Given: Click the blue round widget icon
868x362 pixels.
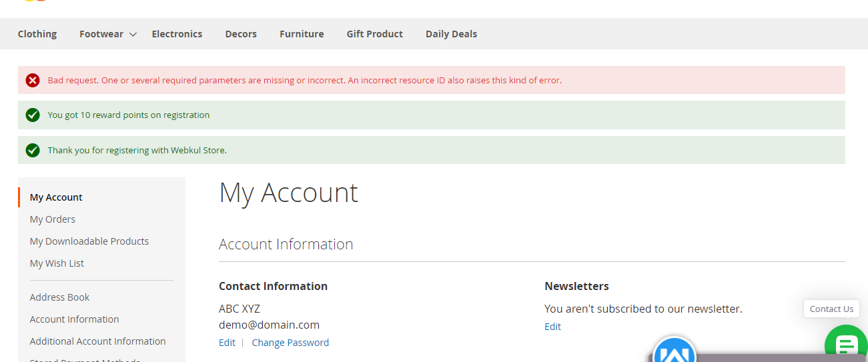Looking at the screenshot, I should tap(675, 351).
